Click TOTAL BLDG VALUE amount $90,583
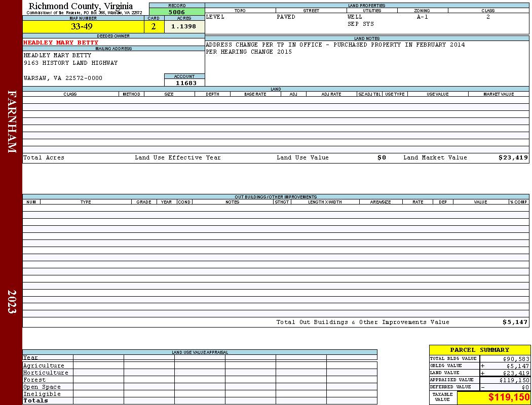Screen dimensions: 532x405 516,359
